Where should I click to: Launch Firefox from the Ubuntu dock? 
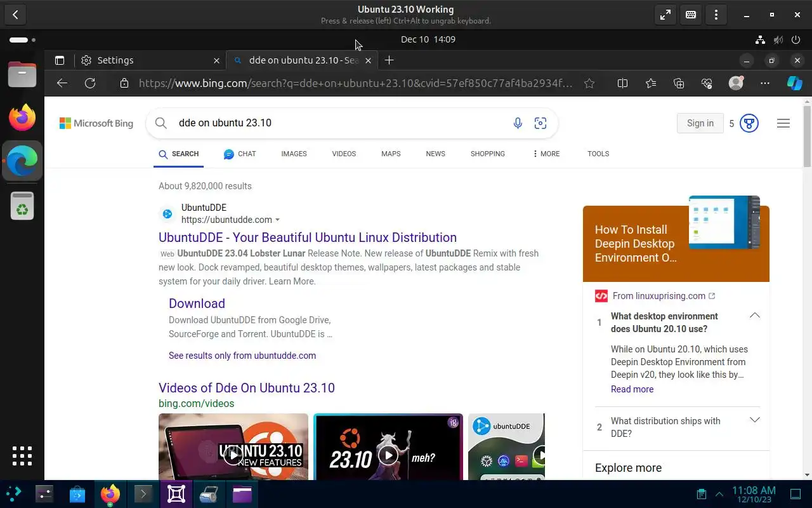pos(22,117)
